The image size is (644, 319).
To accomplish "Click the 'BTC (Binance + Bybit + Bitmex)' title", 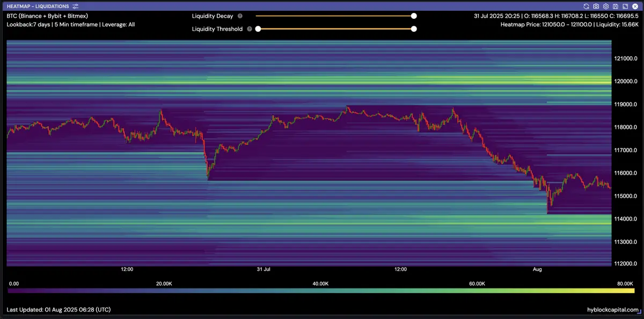I will pos(47,16).
